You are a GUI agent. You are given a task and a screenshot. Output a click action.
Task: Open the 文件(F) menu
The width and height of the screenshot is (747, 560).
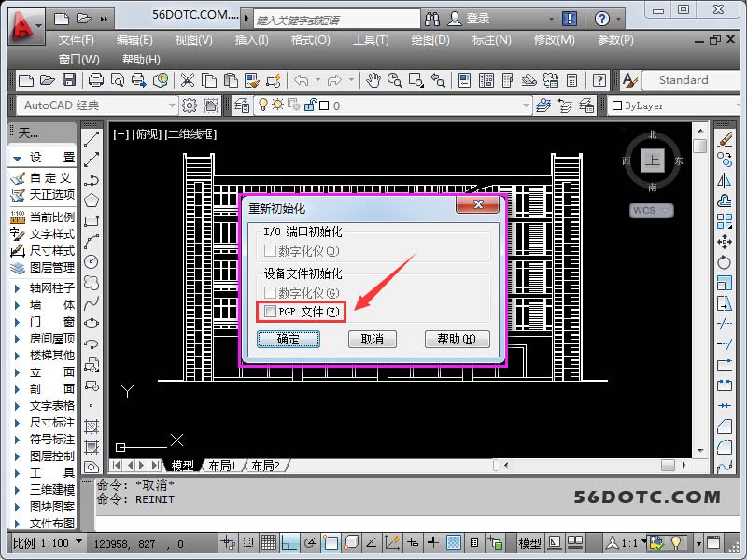pos(76,40)
